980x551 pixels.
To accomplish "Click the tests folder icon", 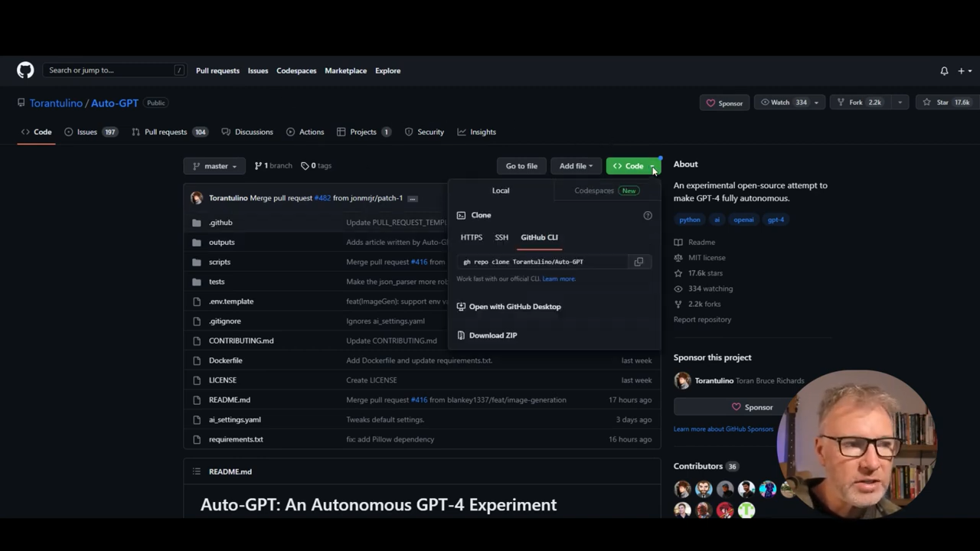I will 197,282.
